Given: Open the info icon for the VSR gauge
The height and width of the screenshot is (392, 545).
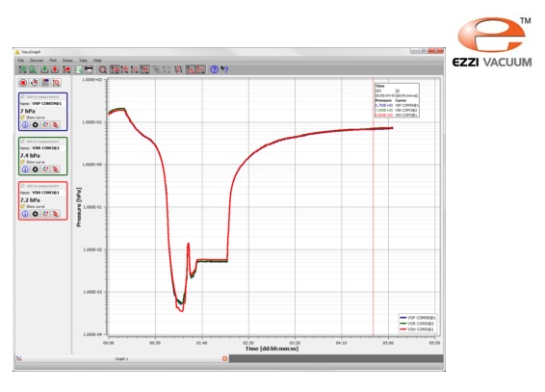Looking at the screenshot, I should click(x=25, y=169).
